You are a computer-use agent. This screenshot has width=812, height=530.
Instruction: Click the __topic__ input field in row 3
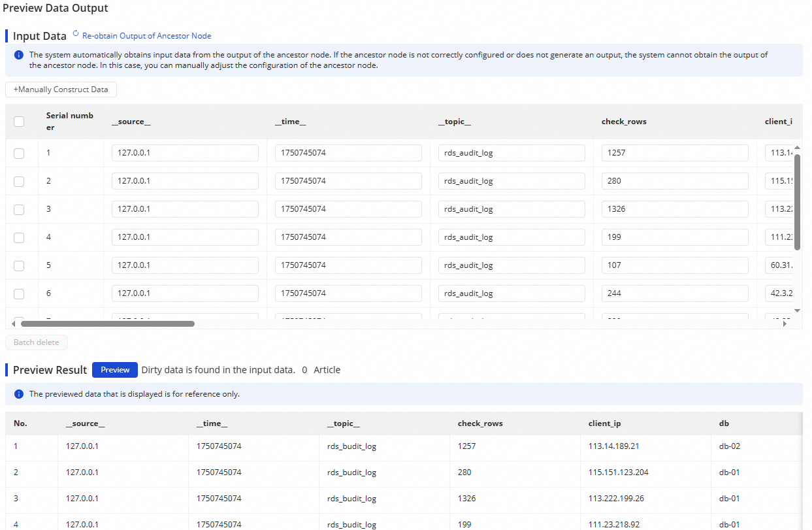(x=511, y=209)
